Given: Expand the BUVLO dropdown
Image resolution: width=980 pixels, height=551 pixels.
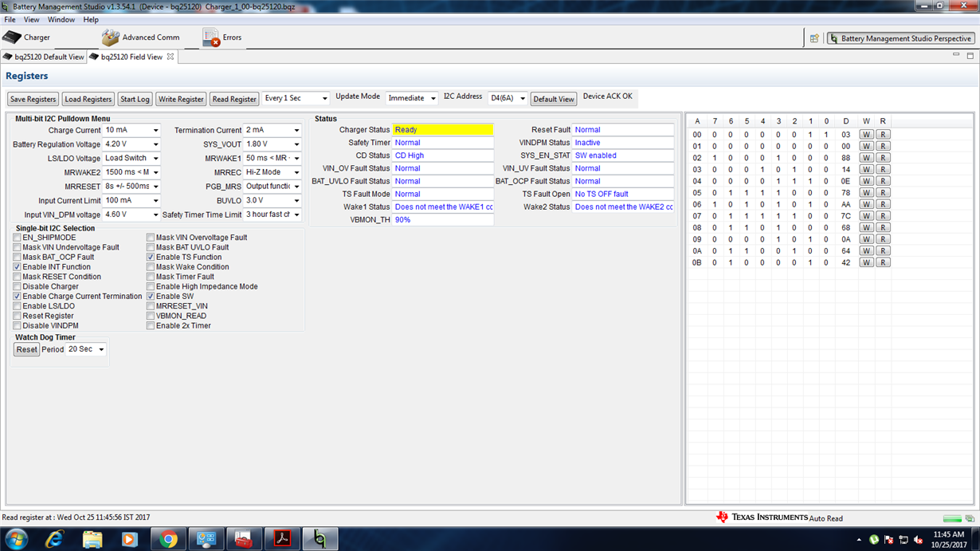Looking at the screenshot, I should coord(272,200).
